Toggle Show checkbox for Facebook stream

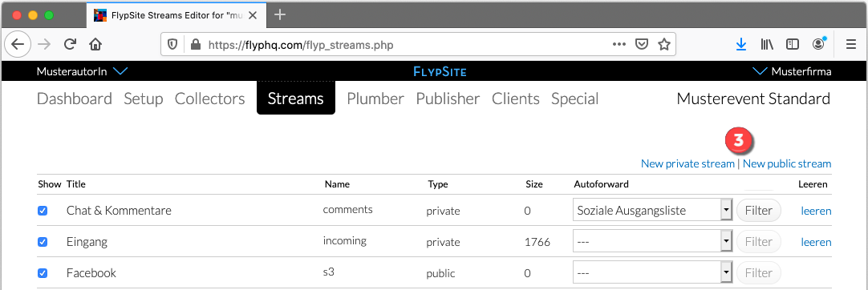[x=42, y=273]
